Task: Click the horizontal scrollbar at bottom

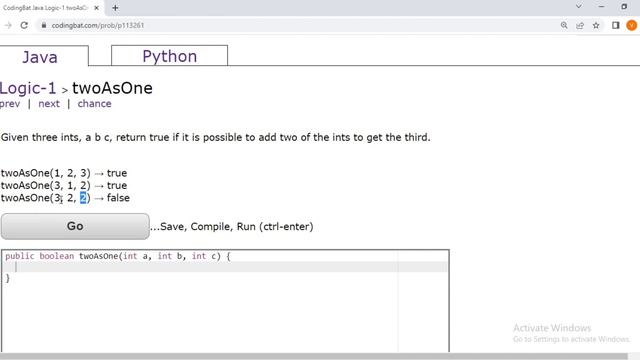Action: [313, 356]
